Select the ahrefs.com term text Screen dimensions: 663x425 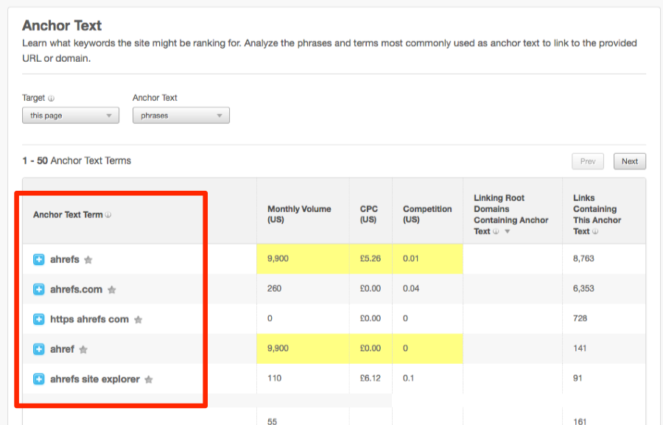pos(76,289)
